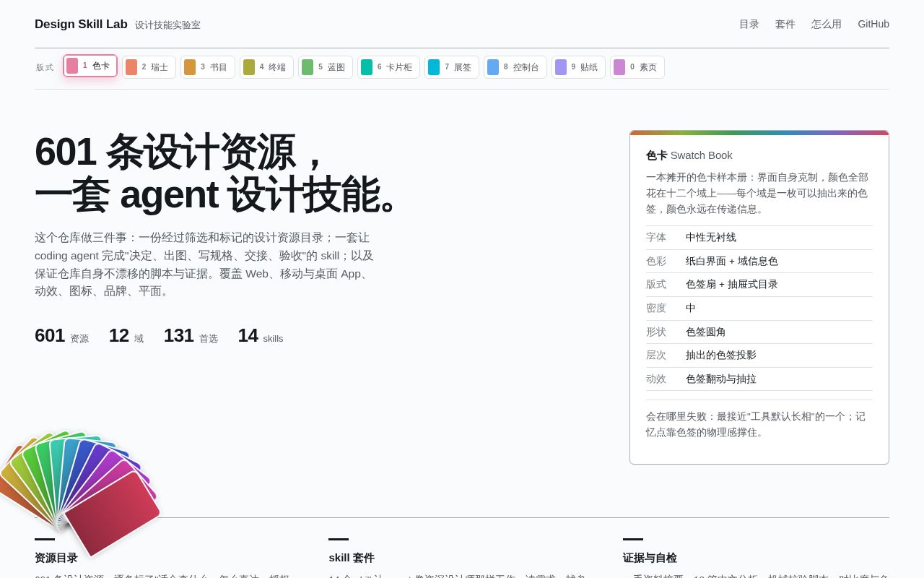
Task: Click the 层次 抽出的色签投影 row
Action: [x=759, y=355]
